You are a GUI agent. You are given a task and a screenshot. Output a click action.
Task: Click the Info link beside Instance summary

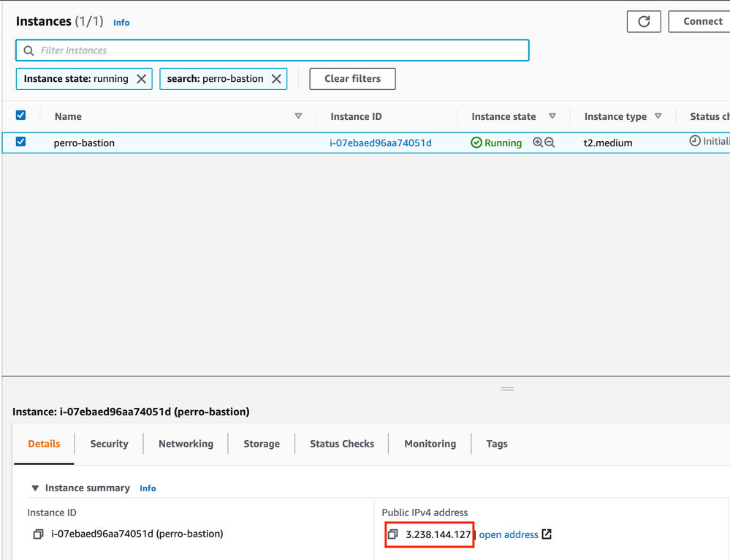coord(148,488)
